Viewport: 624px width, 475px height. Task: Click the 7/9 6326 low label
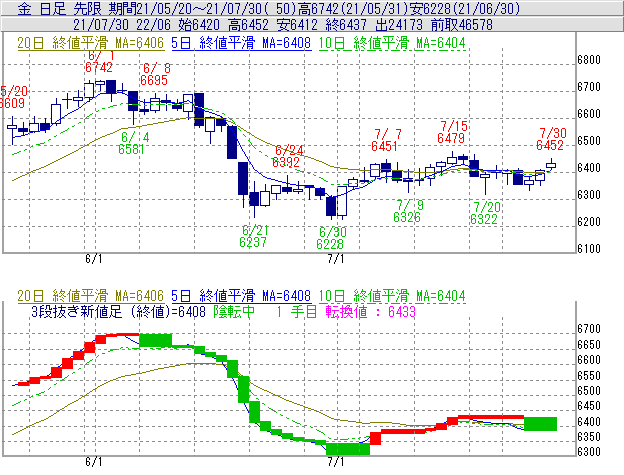[408, 211]
